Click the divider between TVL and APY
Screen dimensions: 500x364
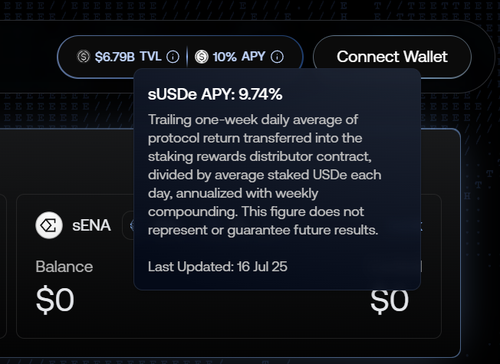[x=187, y=57]
